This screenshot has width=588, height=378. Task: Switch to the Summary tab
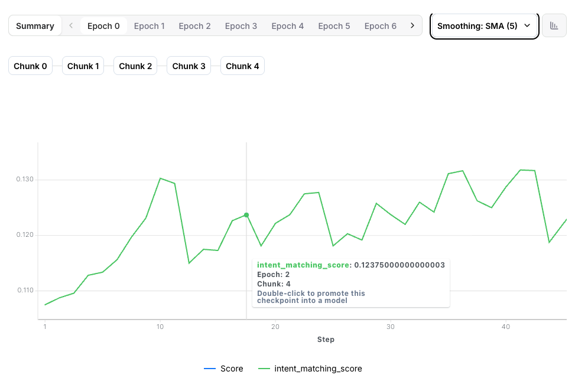pyautogui.click(x=35, y=25)
